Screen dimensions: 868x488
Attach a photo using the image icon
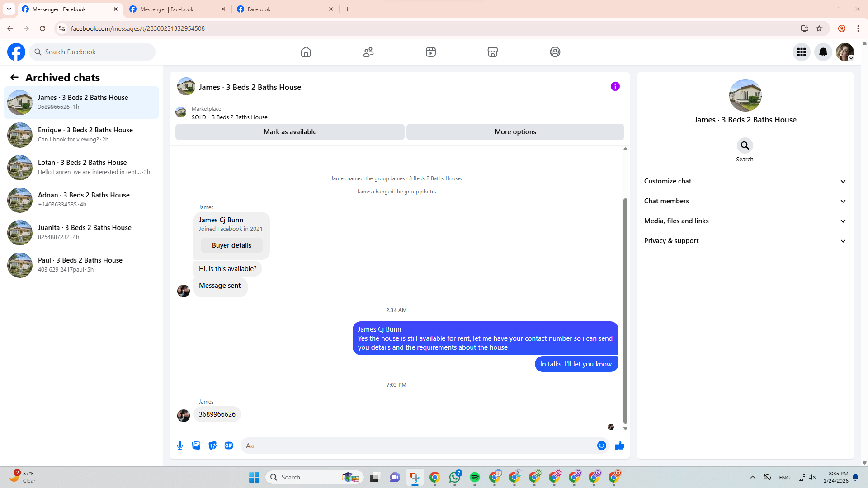[x=196, y=446]
